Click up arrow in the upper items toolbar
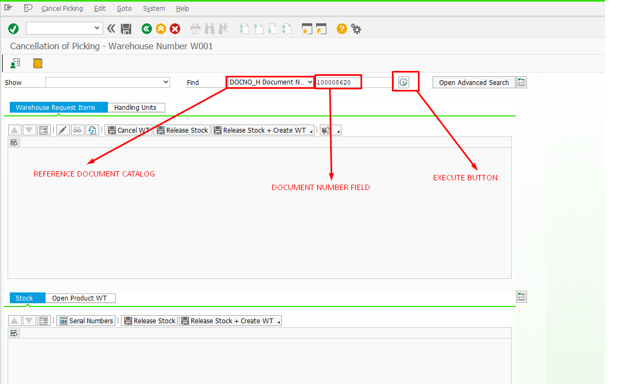Screen dimensions: 620x384 [15, 130]
